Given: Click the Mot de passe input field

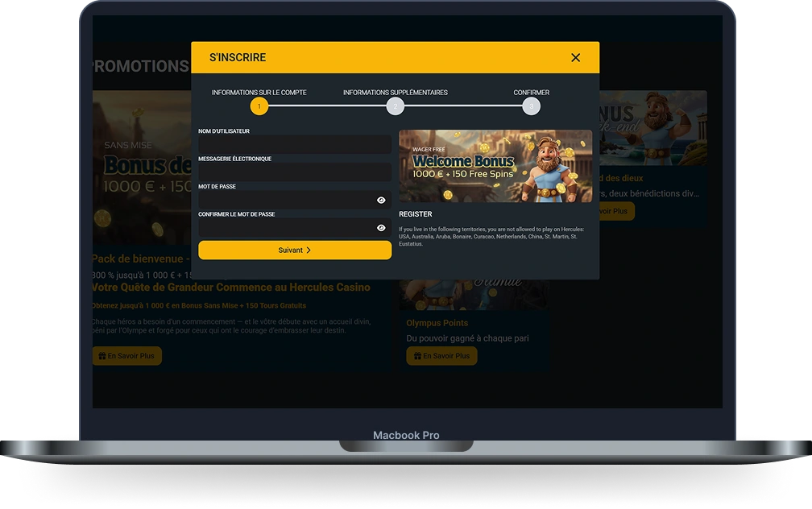Looking at the screenshot, I should (x=295, y=200).
